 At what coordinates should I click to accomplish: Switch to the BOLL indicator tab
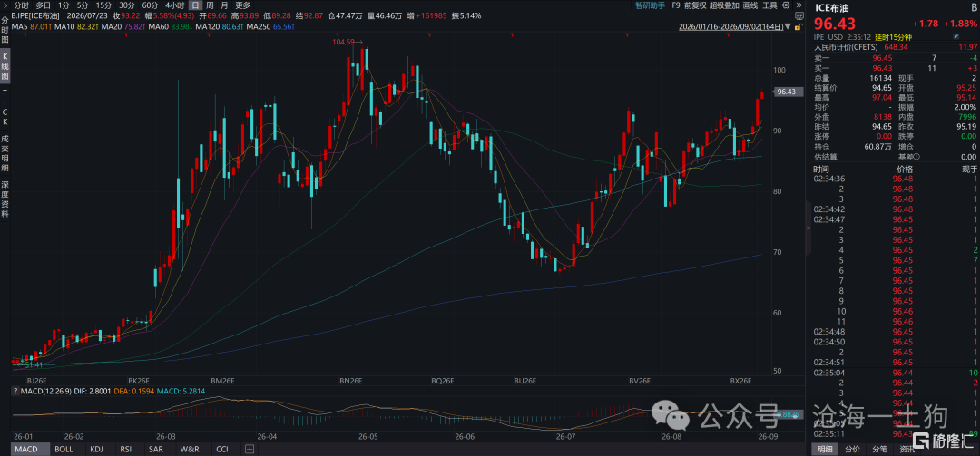[64, 449]
